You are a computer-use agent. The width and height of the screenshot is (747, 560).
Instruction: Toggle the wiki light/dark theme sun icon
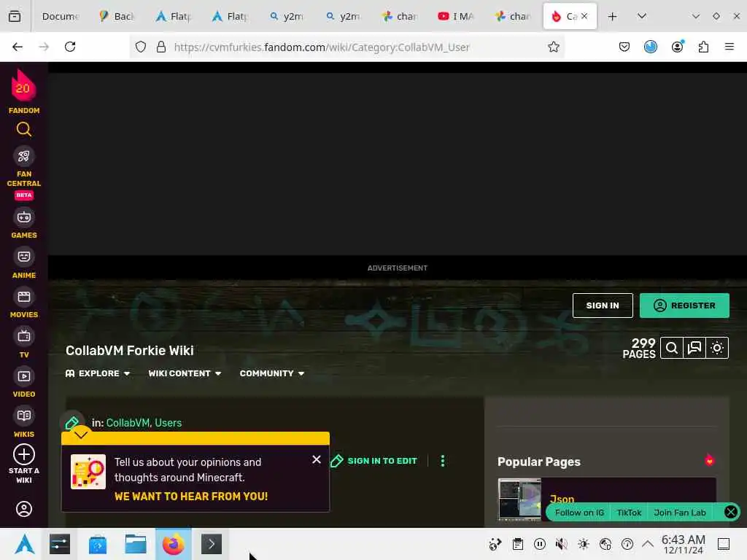click(x=717, y=348)
